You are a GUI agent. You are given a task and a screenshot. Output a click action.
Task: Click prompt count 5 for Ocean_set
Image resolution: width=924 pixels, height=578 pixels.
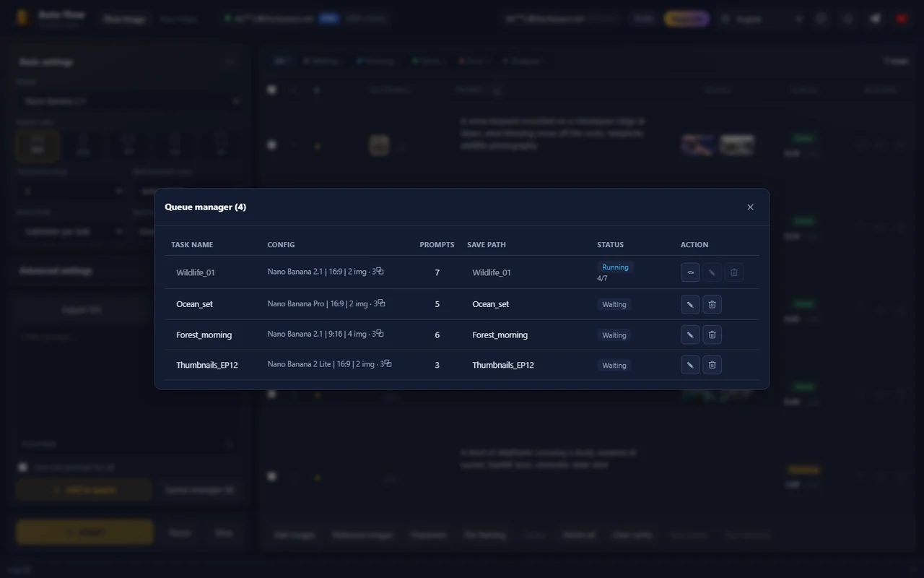click(x=437, y=304)
